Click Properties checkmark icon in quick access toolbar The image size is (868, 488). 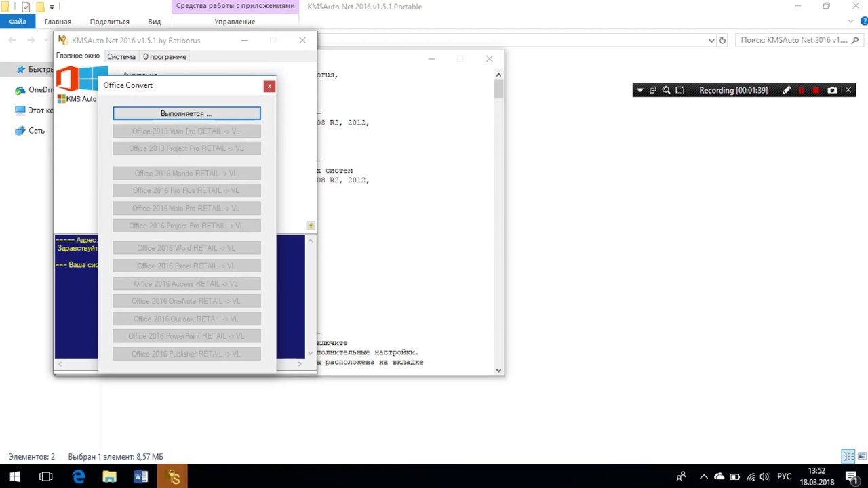[26, 7]
